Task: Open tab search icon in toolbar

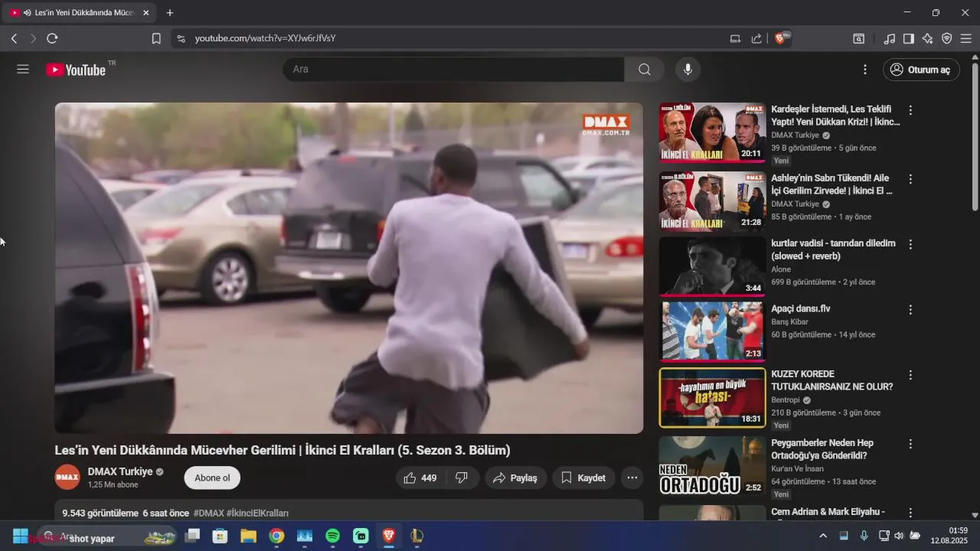Action: (859, 38)
